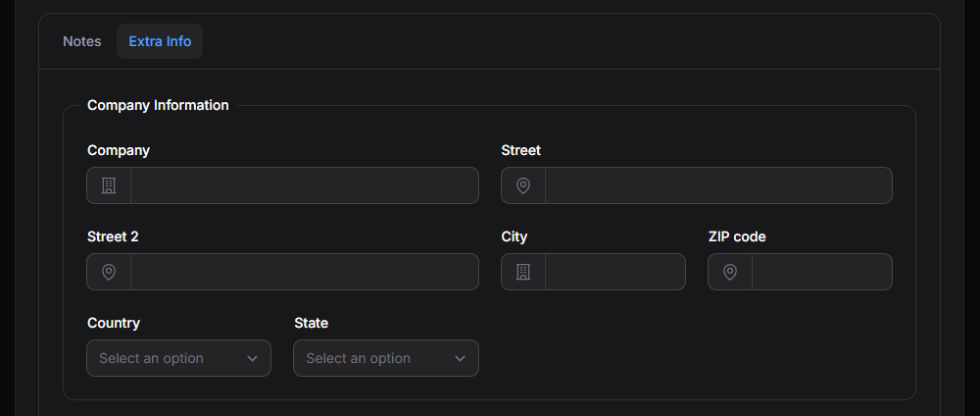Click the State field label
Image resolution: width=980 pixels, height=416 pixels.
312,323
